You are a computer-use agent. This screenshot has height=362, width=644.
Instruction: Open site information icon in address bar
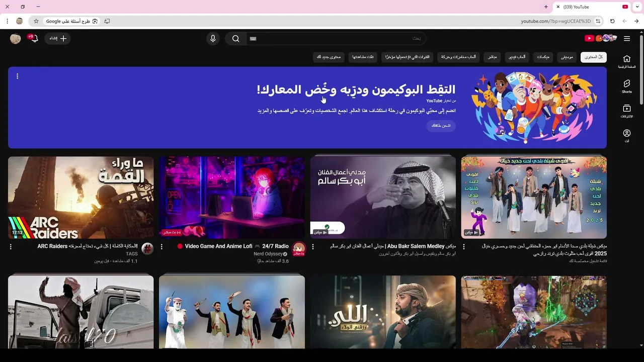(598, 21)
